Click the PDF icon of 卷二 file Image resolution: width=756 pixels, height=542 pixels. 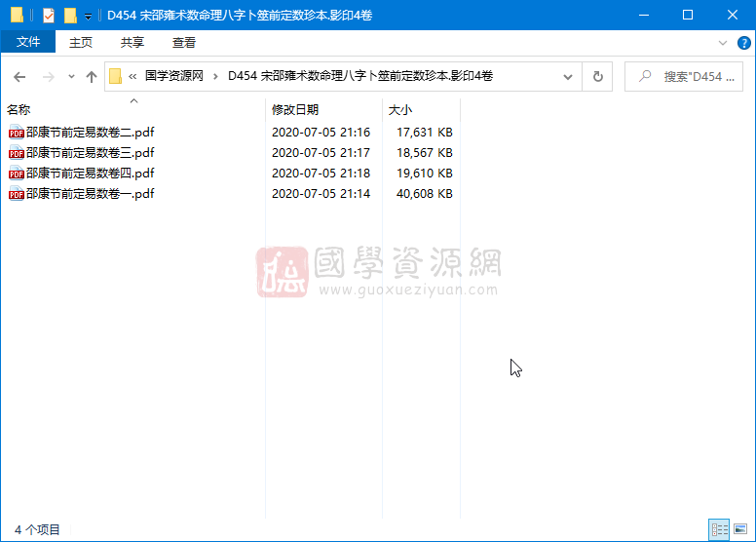point(17,133)
